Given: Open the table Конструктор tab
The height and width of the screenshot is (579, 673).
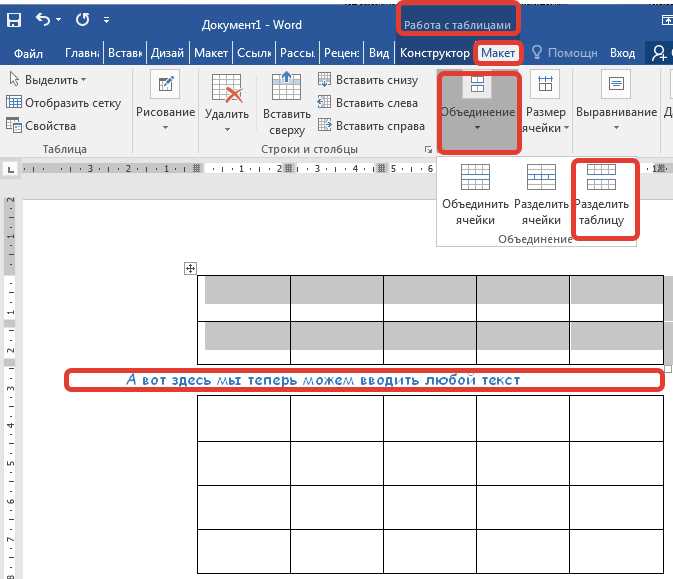Looking at the screenshot, I should 435,53.
